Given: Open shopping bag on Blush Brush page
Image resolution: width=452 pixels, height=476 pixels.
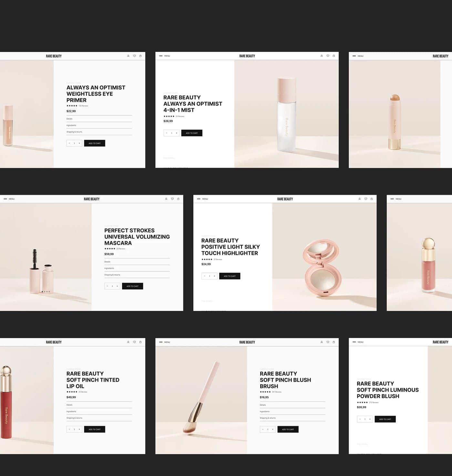Looking at the screenshot, I should (x=334, y=342).
